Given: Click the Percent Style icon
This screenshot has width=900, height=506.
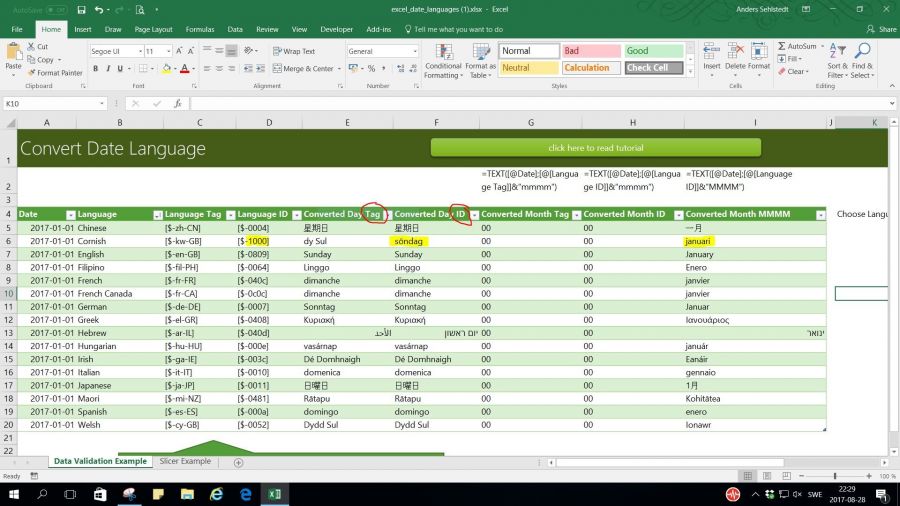Looking at the screenshot, I should 371,68.
